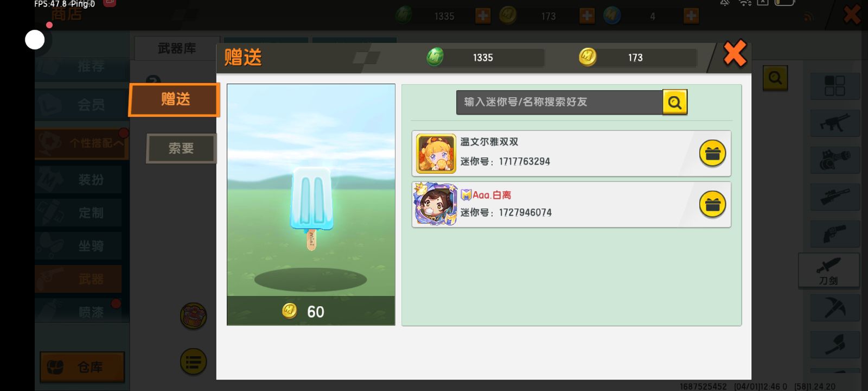Viewport: 868px width, 391px height.
Task: Open the yellow list menu icon
Action: (193, 362)
